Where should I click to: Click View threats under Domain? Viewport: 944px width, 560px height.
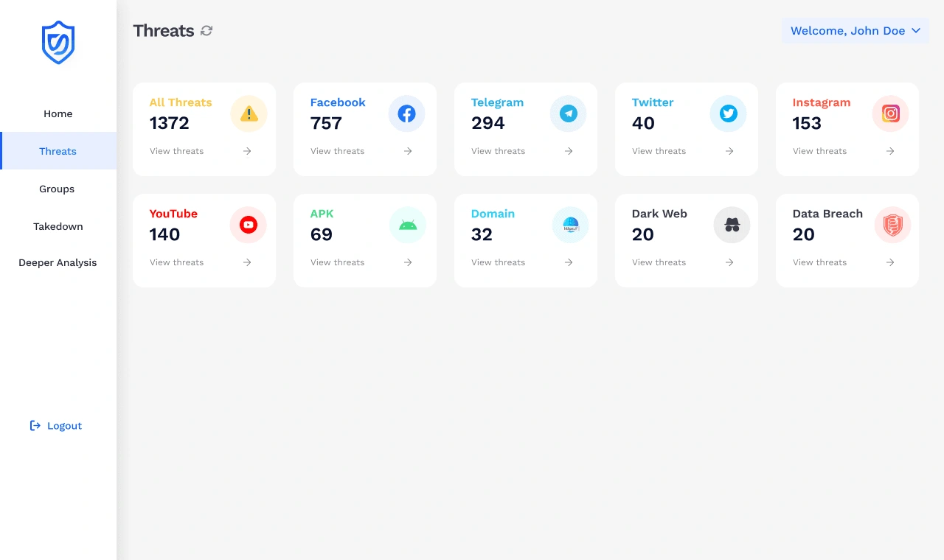[x=499, y=262]
